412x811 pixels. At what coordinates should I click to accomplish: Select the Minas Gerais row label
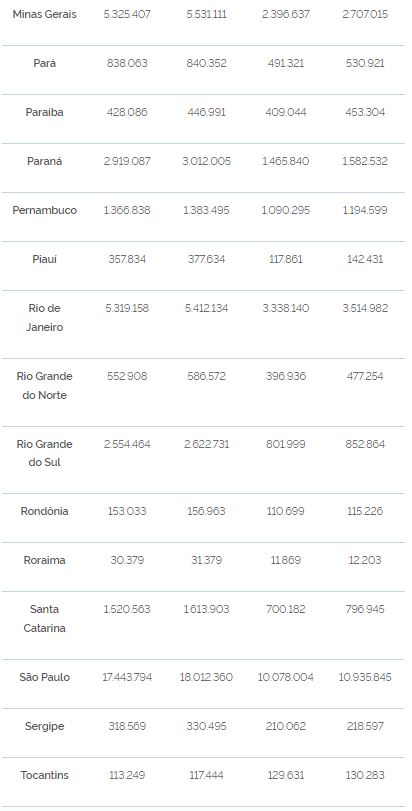44,14
